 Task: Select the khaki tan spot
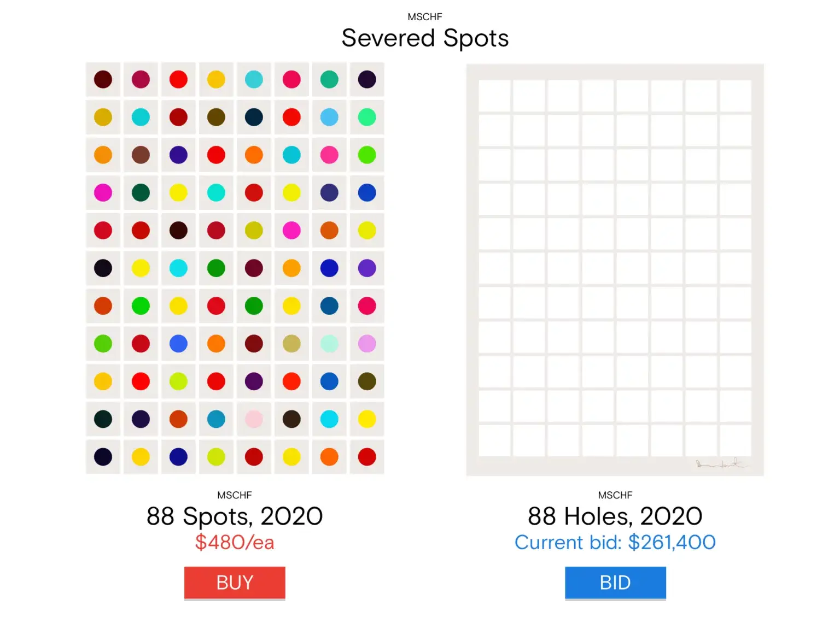click(291, 344)
